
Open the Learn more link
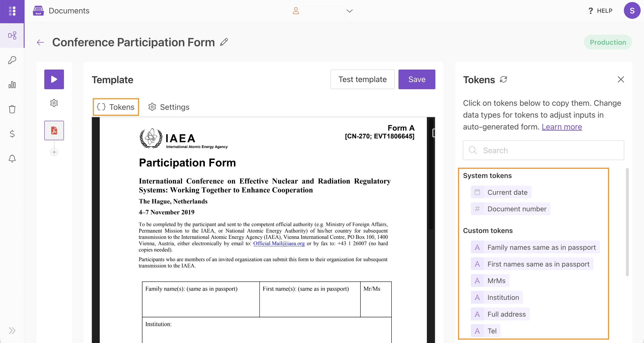[562, 127]
